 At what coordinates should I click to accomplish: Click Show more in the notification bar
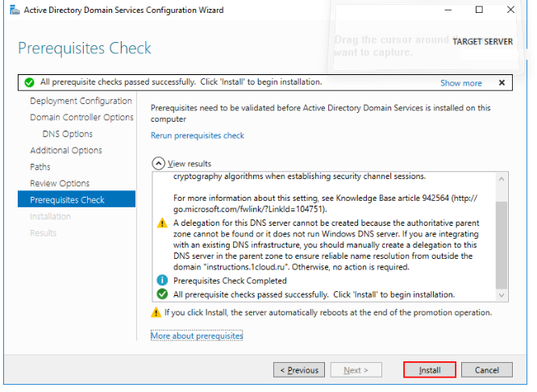pos(461,83)
